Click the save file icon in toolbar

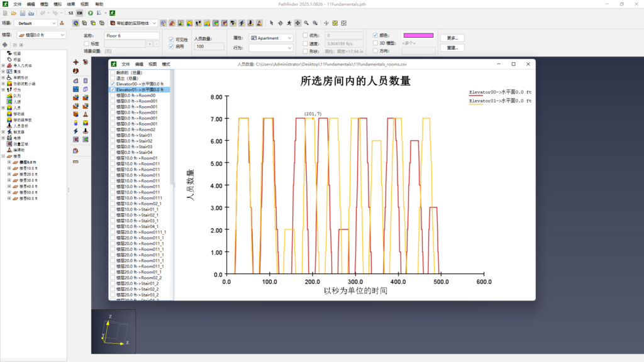[x=23, y=13]
